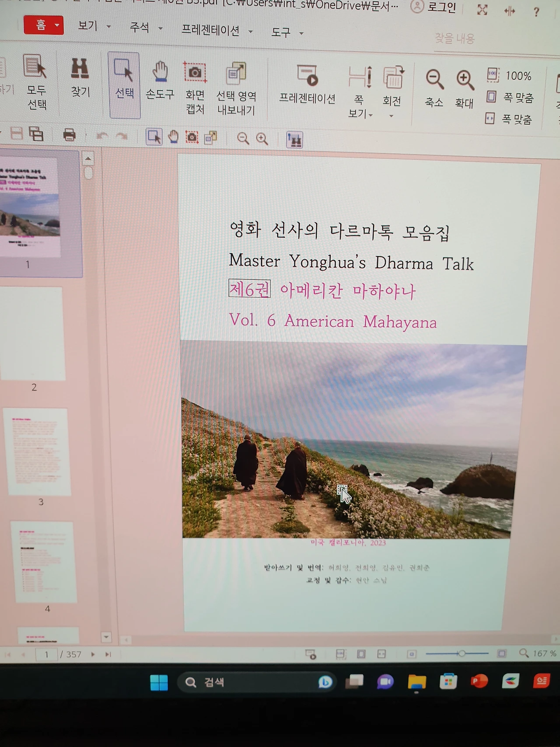Click the small binoculars find icon
Screen dimensions: 560x747
click(294, 140)
